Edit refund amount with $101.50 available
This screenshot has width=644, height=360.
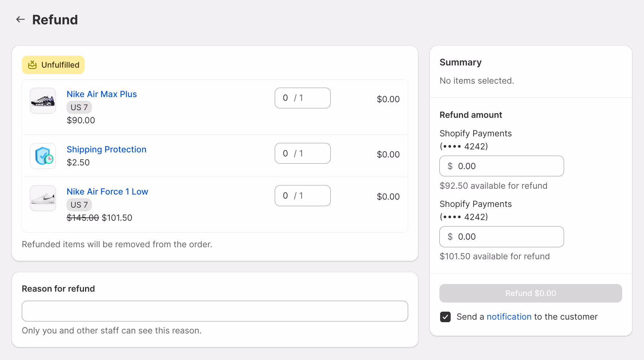coord(502,237)
